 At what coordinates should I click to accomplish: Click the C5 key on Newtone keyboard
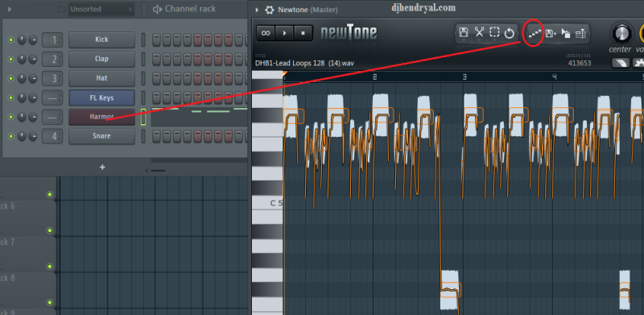pyautogui.click(x=267, y=203)
